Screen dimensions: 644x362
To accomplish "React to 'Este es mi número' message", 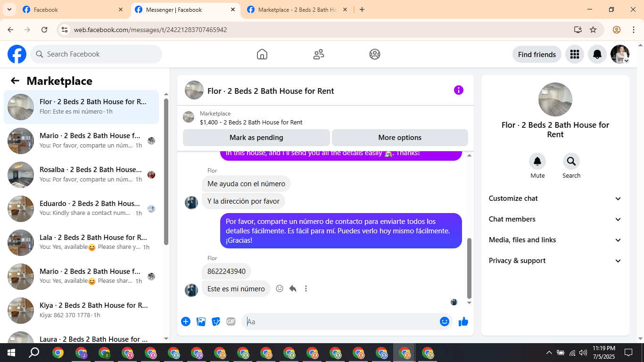I will tap(280, 288).
